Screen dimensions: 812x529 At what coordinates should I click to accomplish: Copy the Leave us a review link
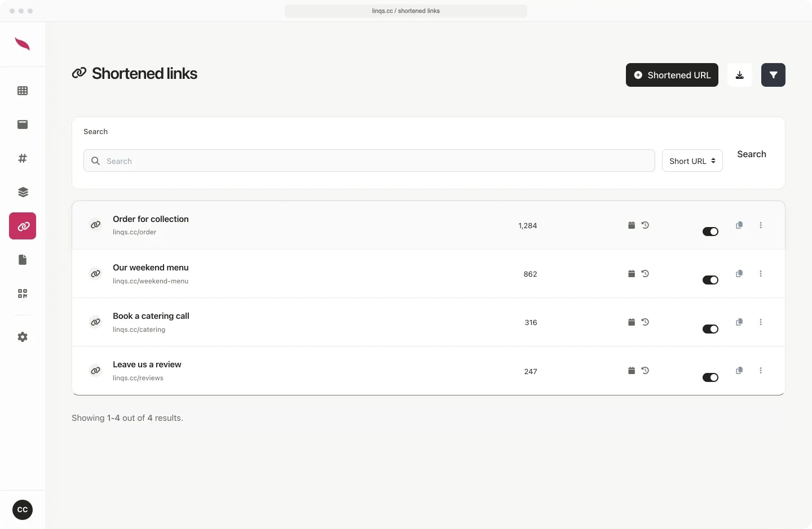point(739,371)
